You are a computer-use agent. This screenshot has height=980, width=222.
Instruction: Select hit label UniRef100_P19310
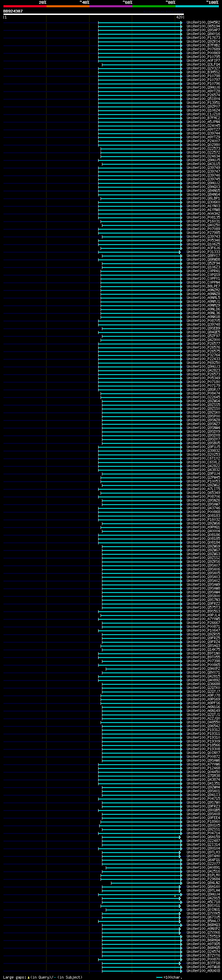coord(203,737)
